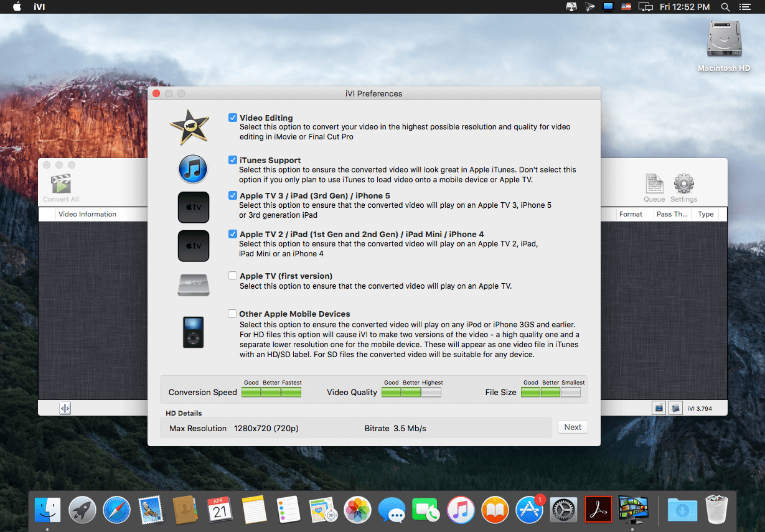
Task: Toggle the iTunes Support checkbox
Action: (x=233, y=160)
